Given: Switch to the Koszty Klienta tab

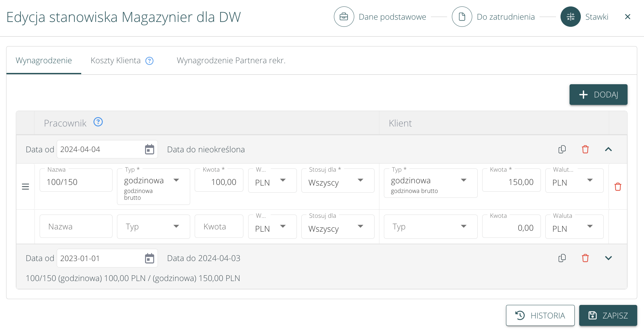Looking at the screenshot, I should (x=116, y=61).
